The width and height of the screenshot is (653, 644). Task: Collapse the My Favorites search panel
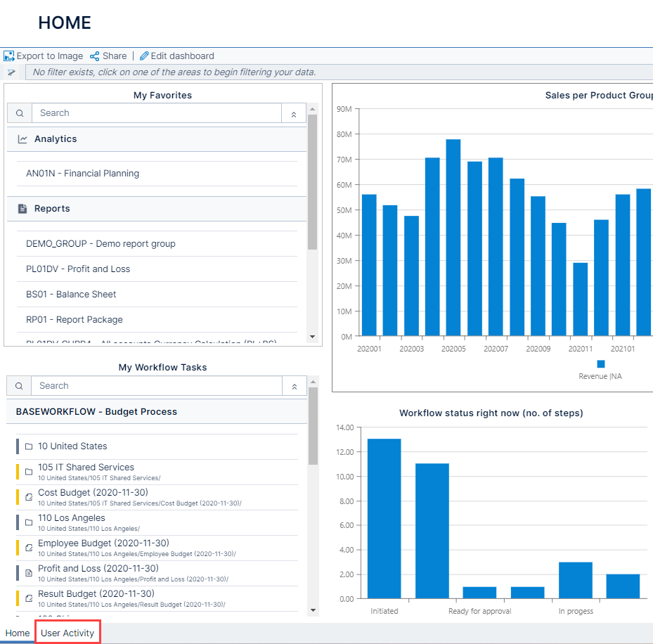[x=294, y=112]
